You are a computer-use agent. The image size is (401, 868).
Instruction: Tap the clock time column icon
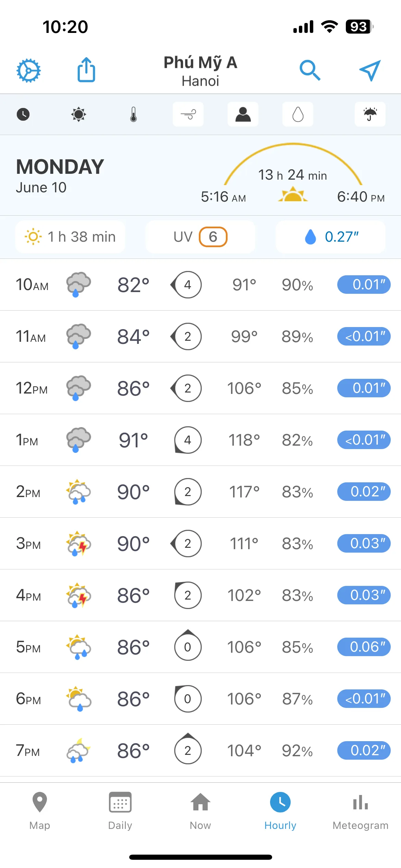[x=23, y=114]
